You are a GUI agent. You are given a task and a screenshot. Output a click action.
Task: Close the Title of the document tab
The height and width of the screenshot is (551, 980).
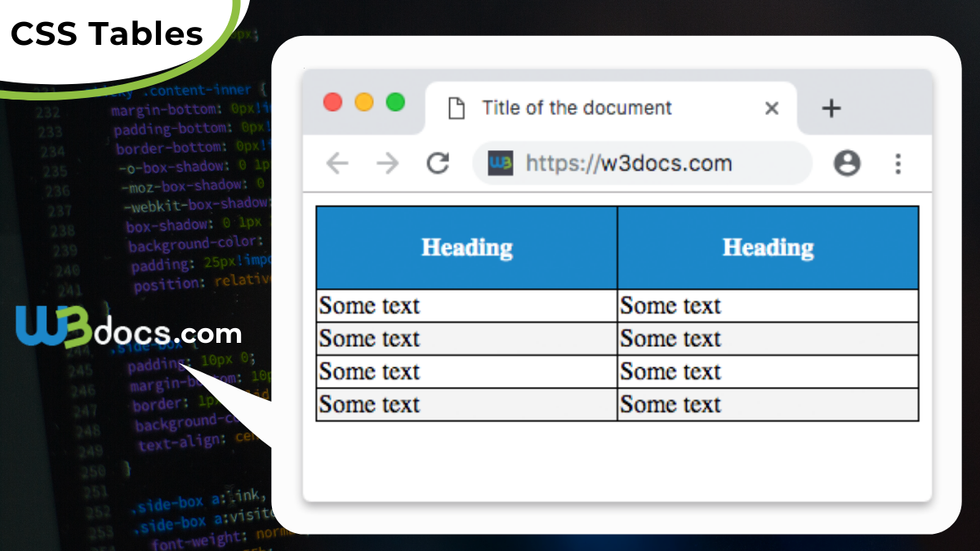click(x=771, y=107)
